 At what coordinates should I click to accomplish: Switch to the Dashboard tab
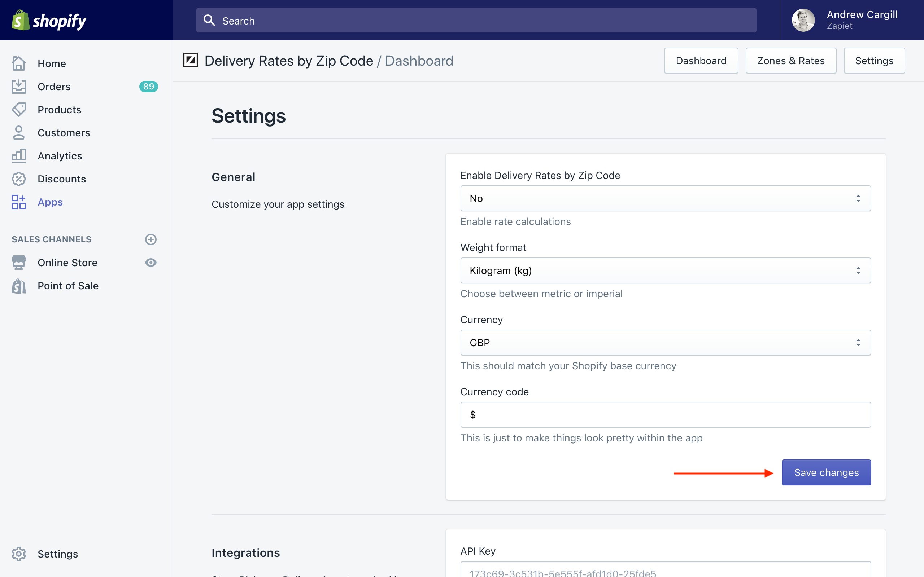(701, 61)
